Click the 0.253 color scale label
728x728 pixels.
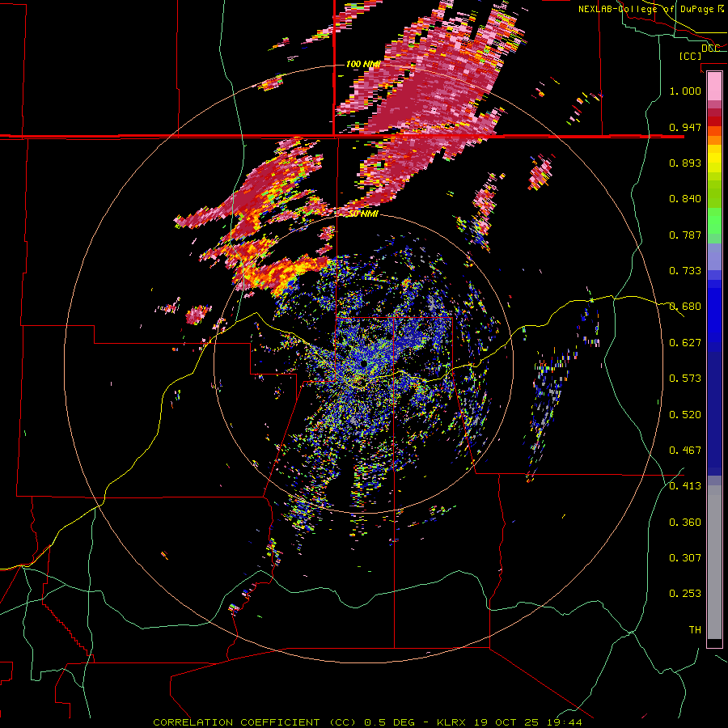coord(685,594)
